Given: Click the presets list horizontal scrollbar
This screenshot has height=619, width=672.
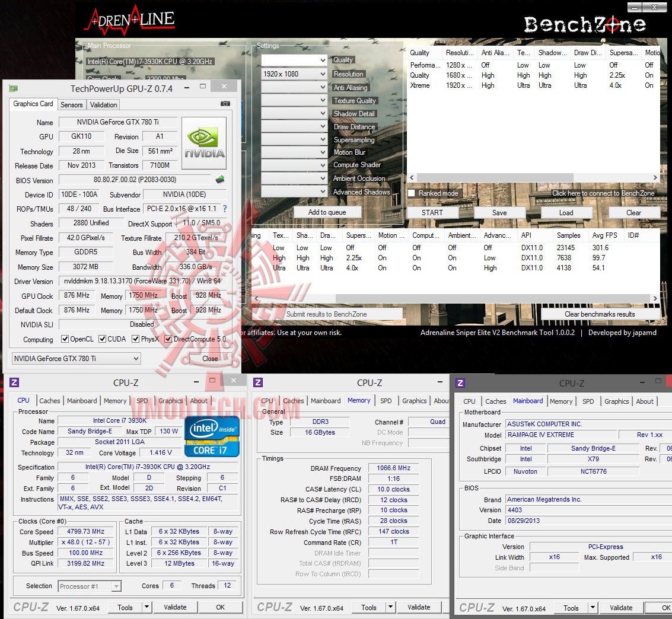Looking at the screenshot, I should tap(495, 177).
